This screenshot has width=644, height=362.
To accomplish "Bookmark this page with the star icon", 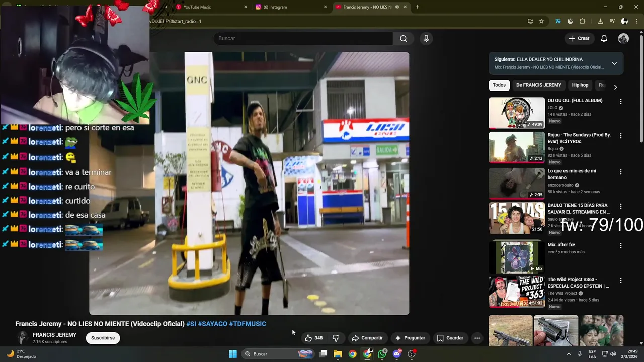I will coord(541,21).
